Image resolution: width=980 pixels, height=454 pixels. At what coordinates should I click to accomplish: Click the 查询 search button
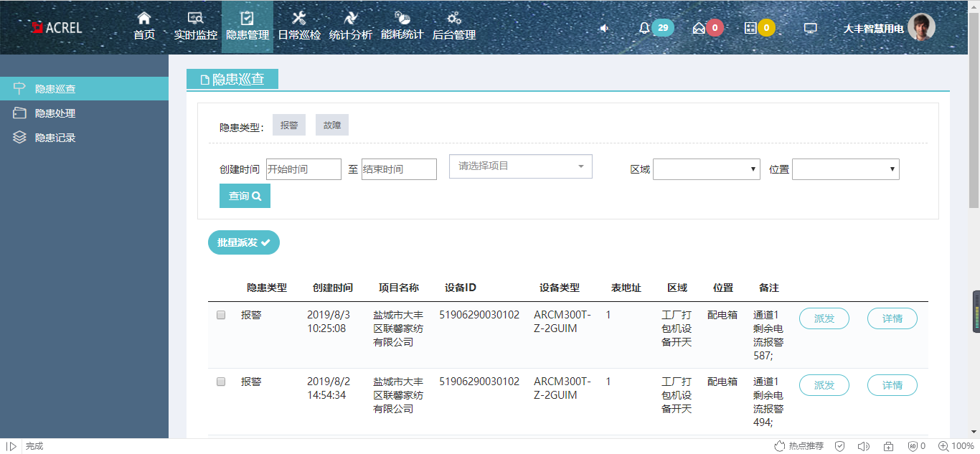[245, 196]
